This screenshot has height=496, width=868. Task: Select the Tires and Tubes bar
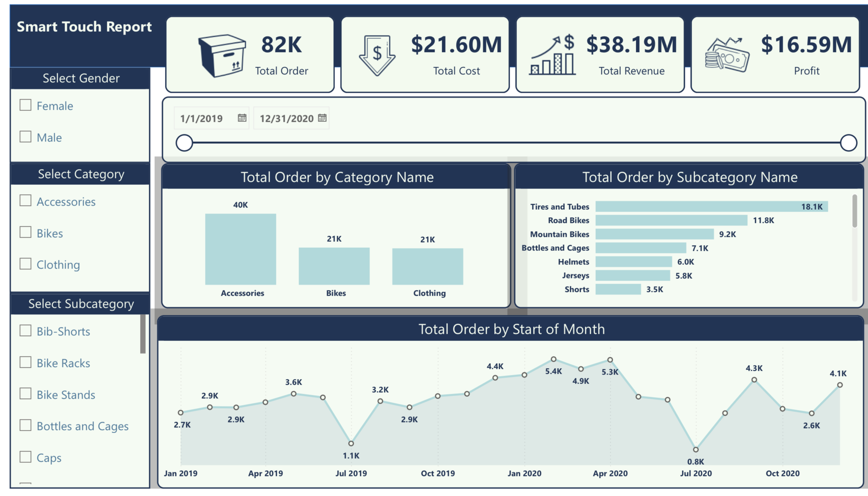pos(712,206)
